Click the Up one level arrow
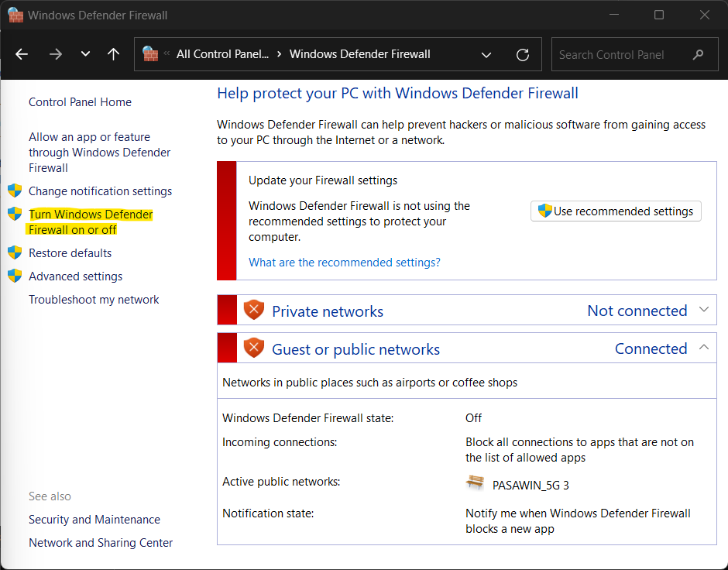Image resolution: width=728 pixels, height=570 pixels. point(114,54)
